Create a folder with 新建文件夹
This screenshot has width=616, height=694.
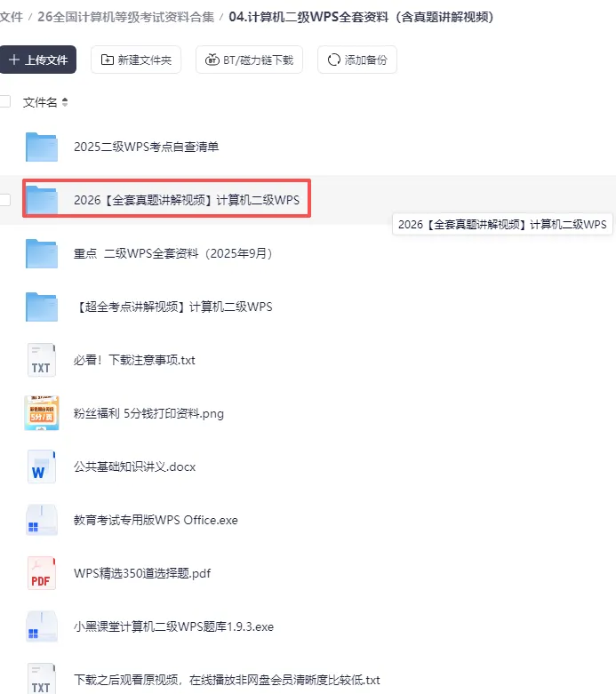click(x=136, y=60)
